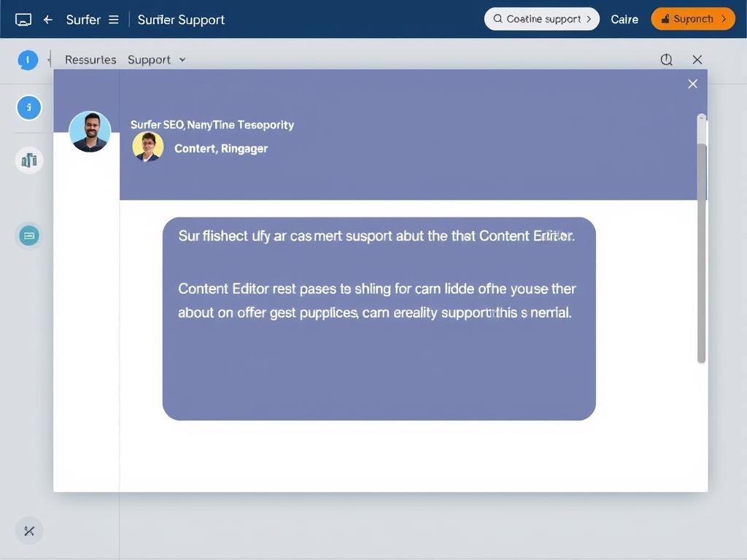Open the history clock icon near Support

click(x=666, y=59)
